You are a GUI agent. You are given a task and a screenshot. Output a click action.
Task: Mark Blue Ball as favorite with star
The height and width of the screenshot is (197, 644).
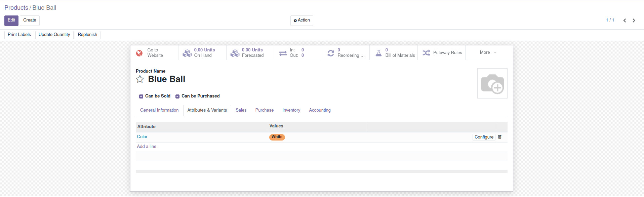140,79
